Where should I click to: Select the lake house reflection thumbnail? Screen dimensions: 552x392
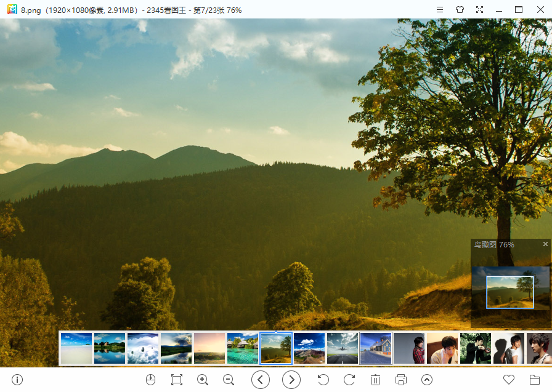(110, 348)
